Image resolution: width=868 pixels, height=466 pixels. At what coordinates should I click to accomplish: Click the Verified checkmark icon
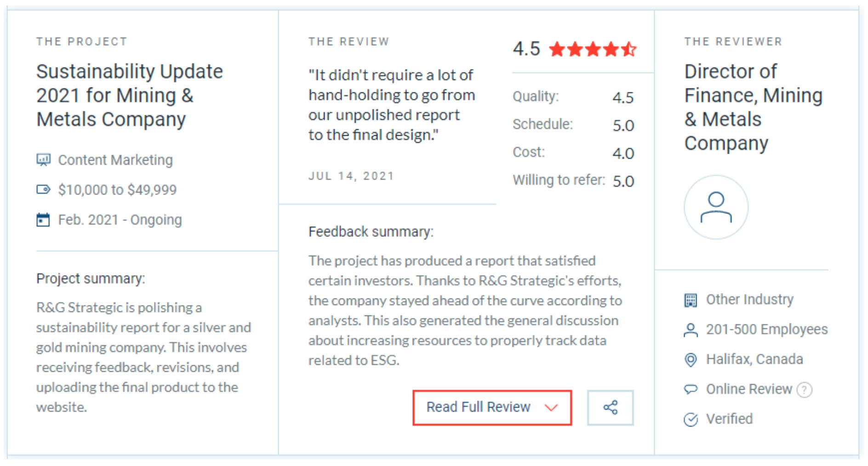click(x=691, y=420)
